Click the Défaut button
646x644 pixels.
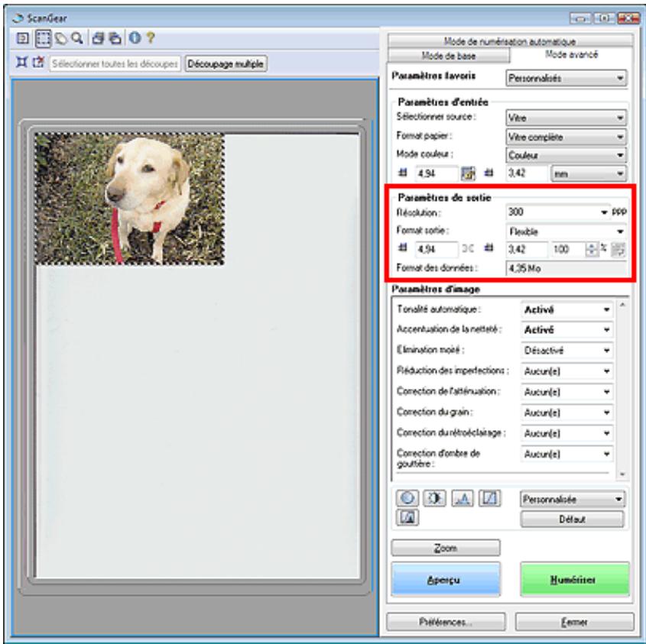coord(573,519)
